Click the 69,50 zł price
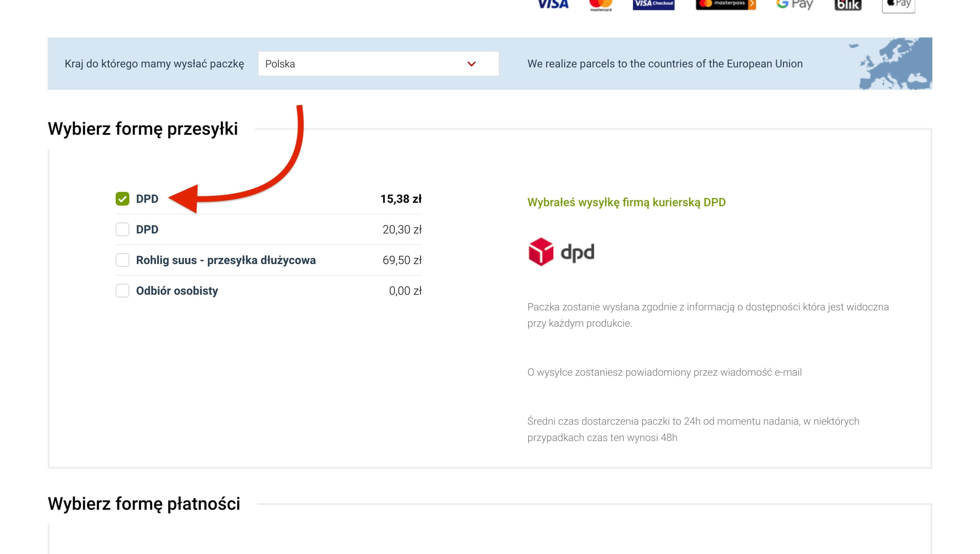 (402, 260)
